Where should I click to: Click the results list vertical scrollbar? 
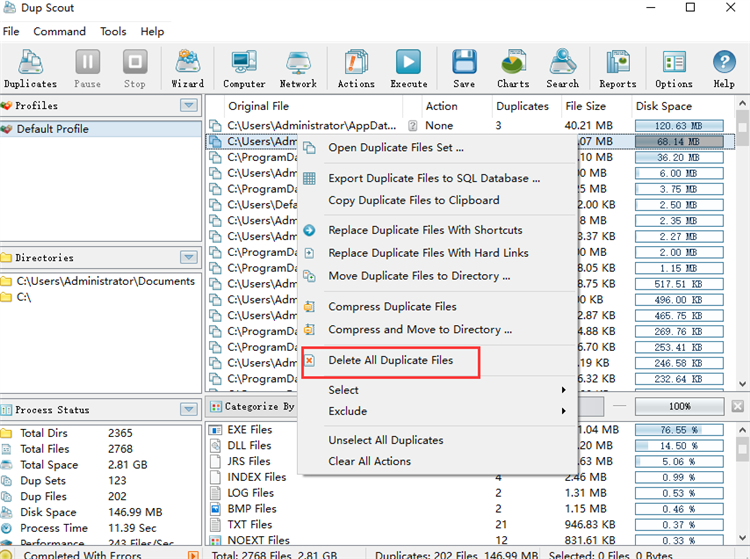[x=742, y=250]
